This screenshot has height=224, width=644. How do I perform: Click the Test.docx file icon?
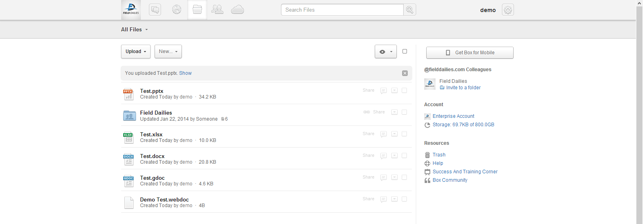[x=128, y=159]
